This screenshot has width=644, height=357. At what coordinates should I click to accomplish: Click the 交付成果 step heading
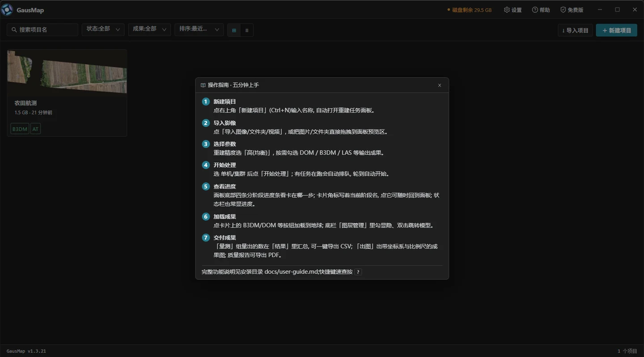point(225,238)
